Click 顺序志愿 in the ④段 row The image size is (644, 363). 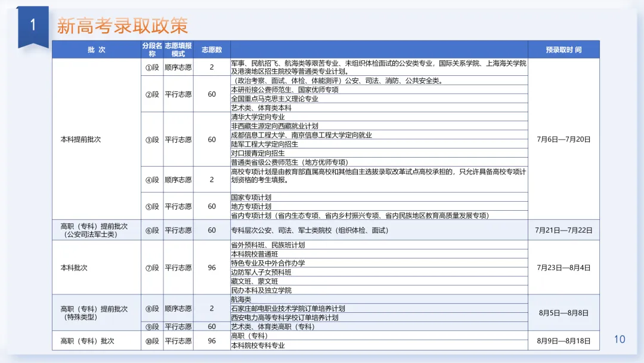coord(178,180)
